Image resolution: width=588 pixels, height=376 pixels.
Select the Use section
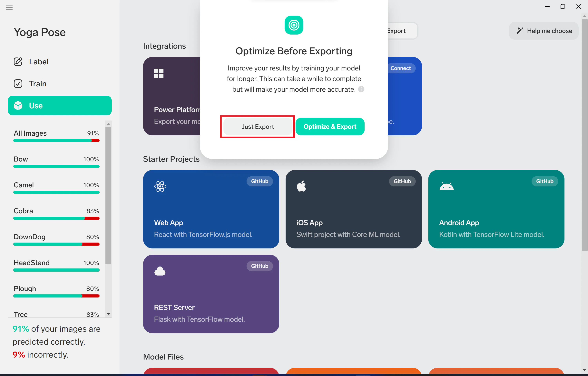coord(60,106)
